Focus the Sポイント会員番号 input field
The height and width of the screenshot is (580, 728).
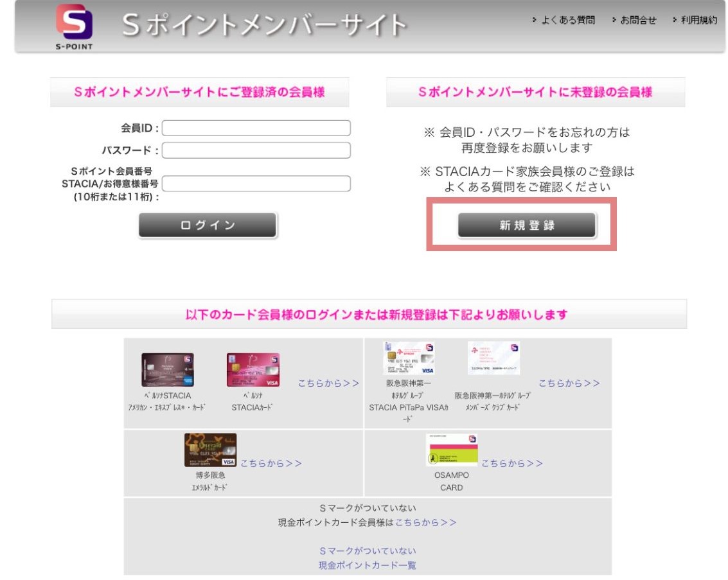click(256, 184)
